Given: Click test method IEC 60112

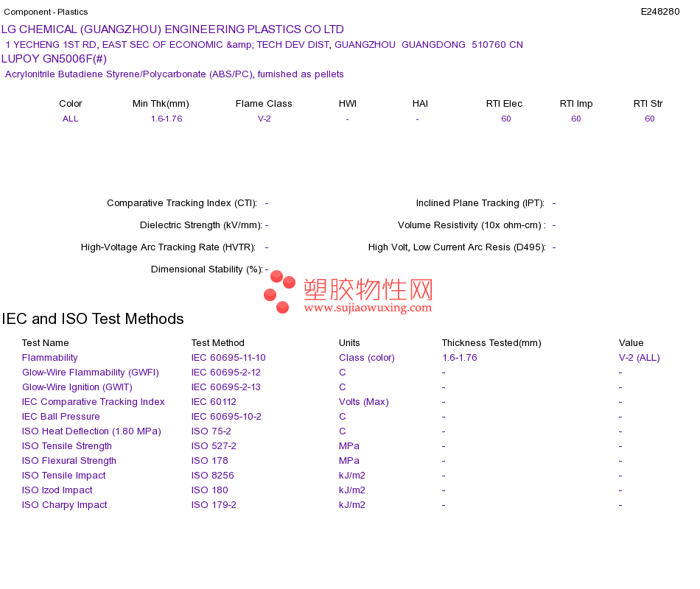Looking at the screenshot, I should click(214, 402).
